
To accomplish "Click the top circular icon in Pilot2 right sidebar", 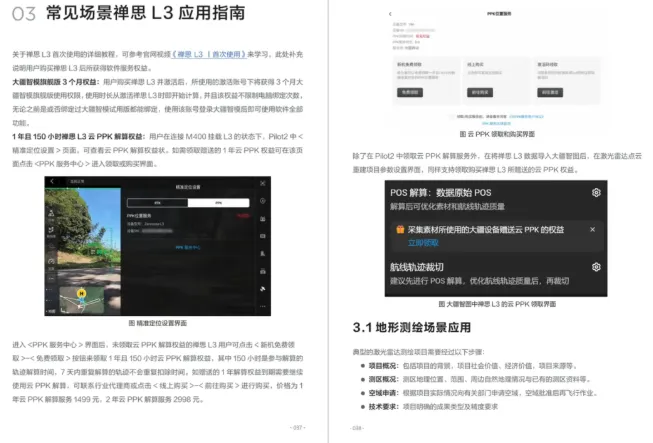I will [x=263, y=201].
